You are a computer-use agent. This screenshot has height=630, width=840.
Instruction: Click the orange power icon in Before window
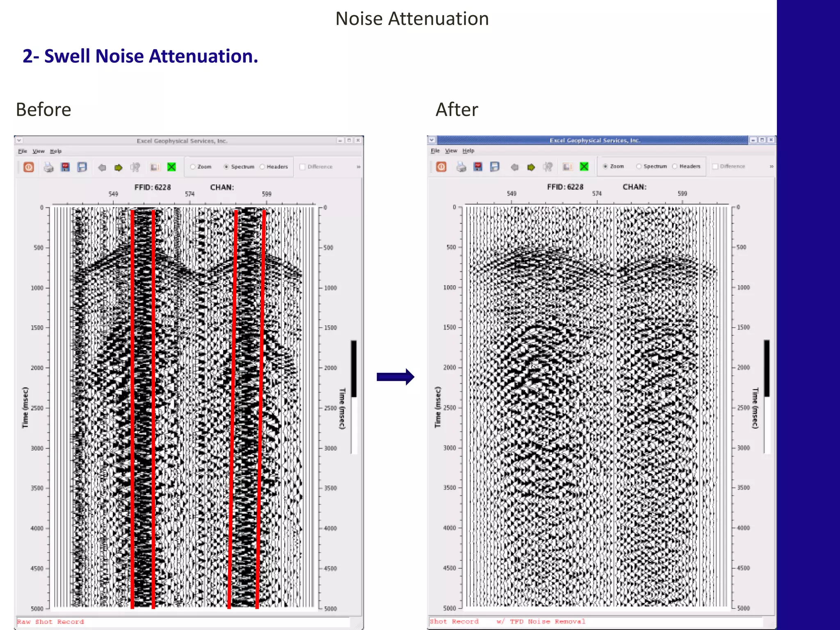point(29,167)
